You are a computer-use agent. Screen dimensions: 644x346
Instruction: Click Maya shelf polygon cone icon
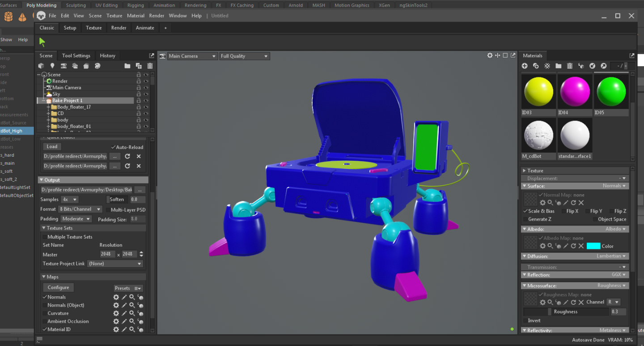point(22,17)
